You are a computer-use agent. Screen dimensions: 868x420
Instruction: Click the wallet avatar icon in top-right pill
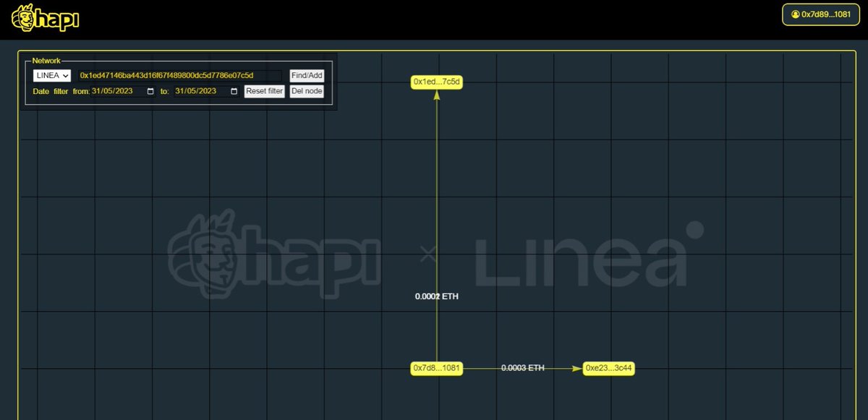point(794,14)
